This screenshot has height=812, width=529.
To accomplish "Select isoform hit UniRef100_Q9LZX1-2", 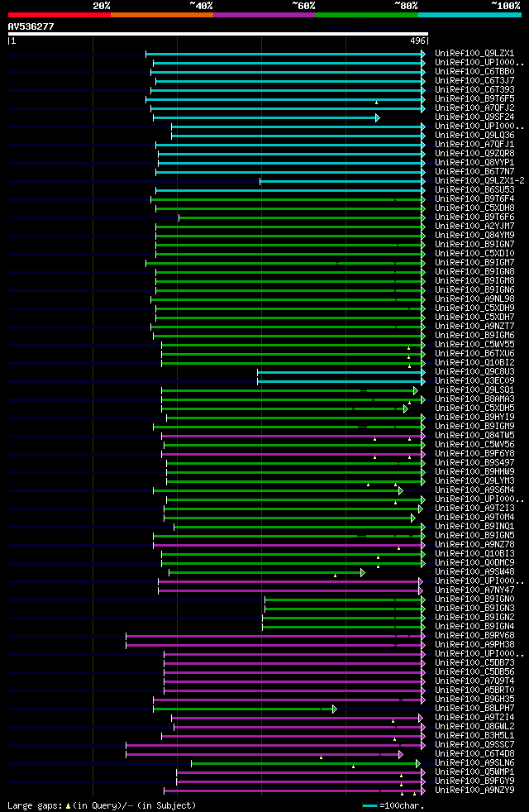I will tap(480, 181).
